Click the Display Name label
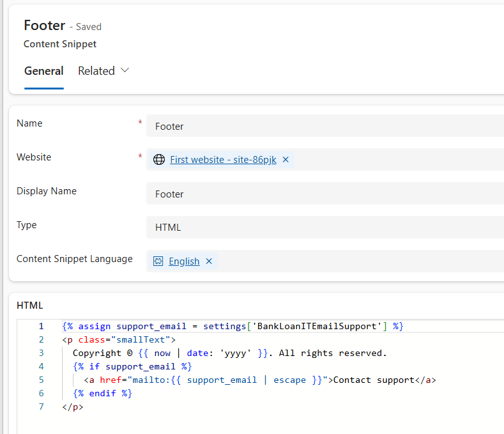The image size is (504, 434). (x=47, y=191)
